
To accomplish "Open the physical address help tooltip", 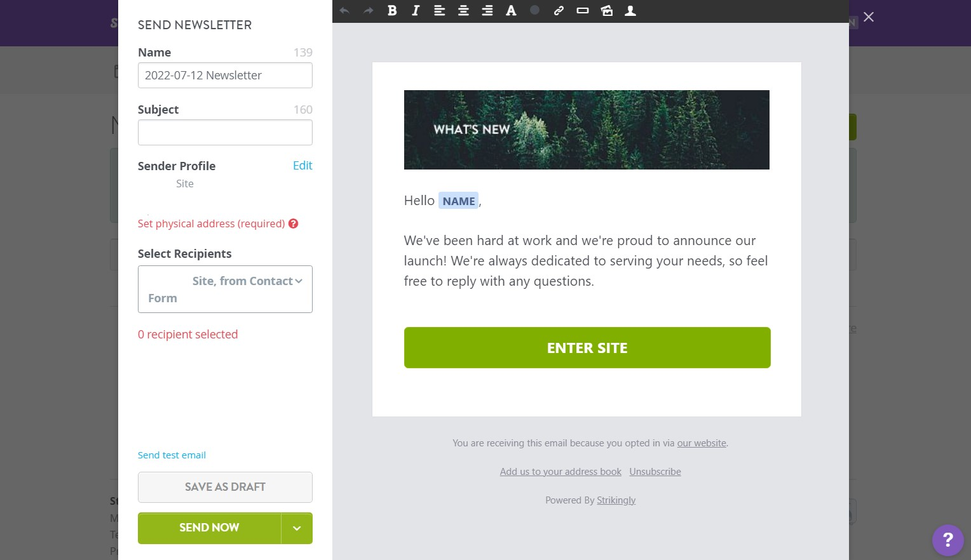I will coord(293,223).
